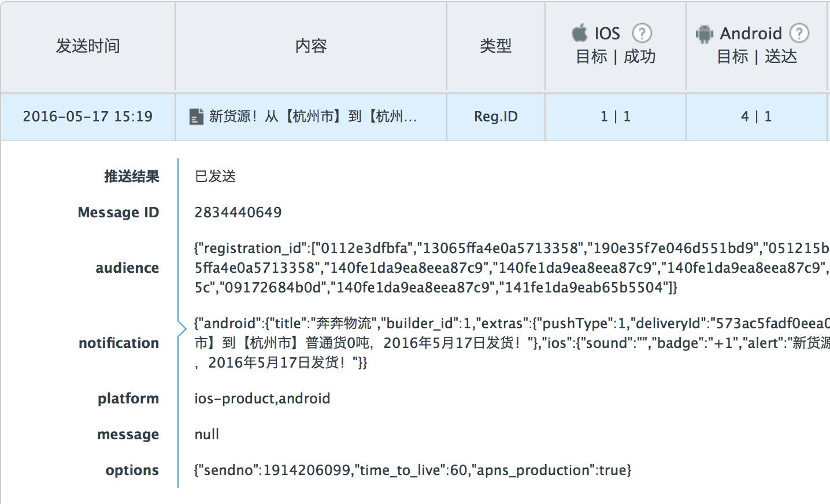Click the platform value ios-product,android
This screenshot has width=830, height=504.
click(x=262, y=398)
